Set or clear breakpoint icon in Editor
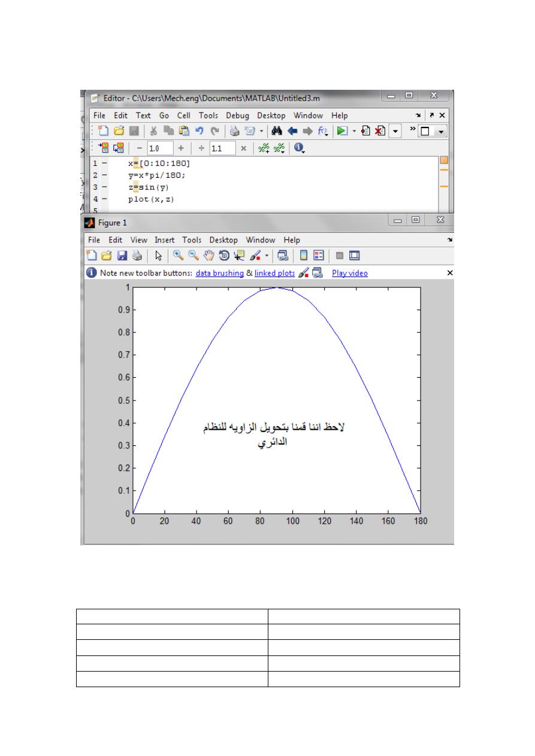This screenshot has width=535, height=756. tap(367, 130)
